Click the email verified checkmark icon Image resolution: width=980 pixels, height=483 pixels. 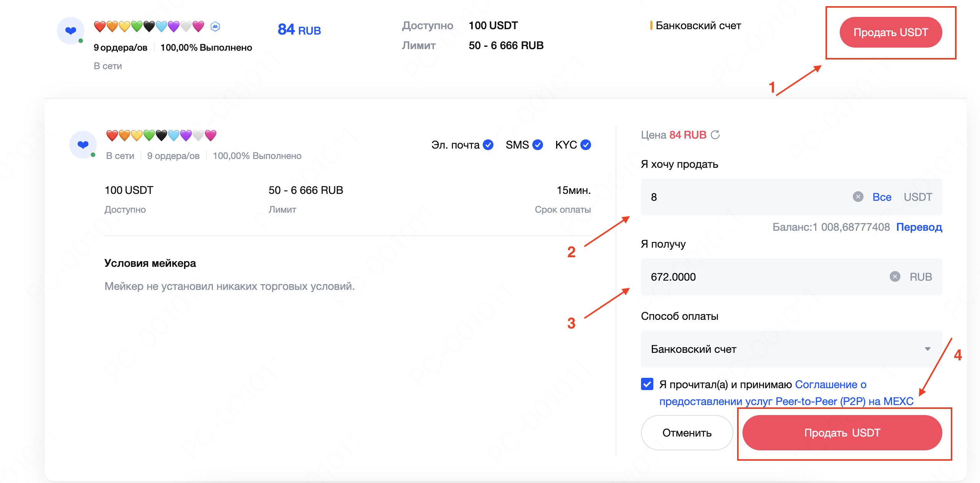[488, 145]
